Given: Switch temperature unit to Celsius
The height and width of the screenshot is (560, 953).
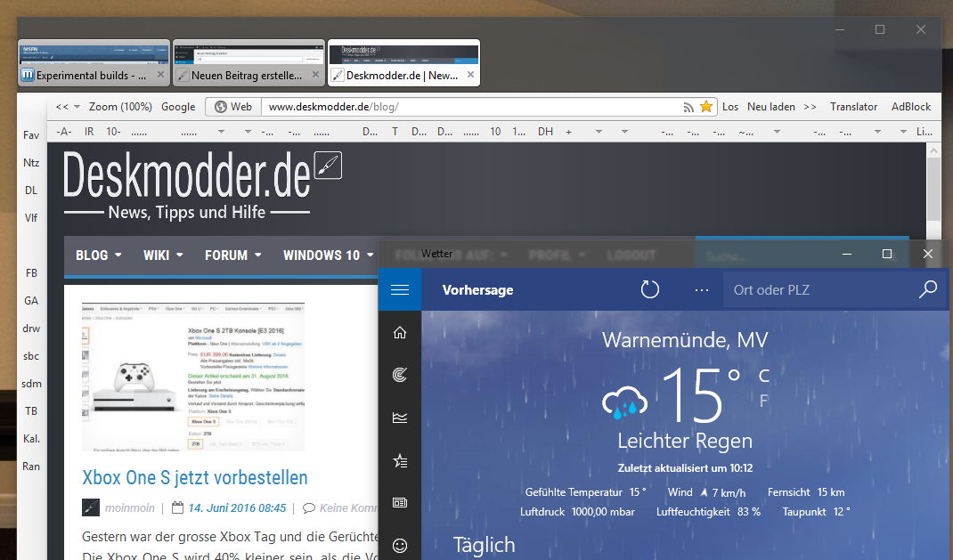Looking at the screenshot, I should click(764, 376).
